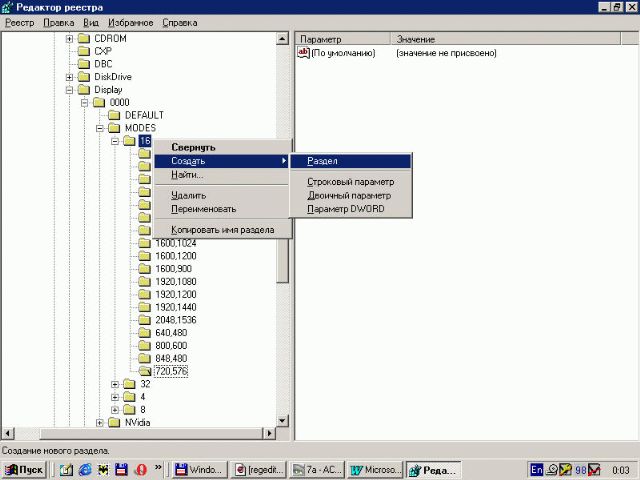Select the 800,600 key
The image size is (640, 480).
[171, 346]
